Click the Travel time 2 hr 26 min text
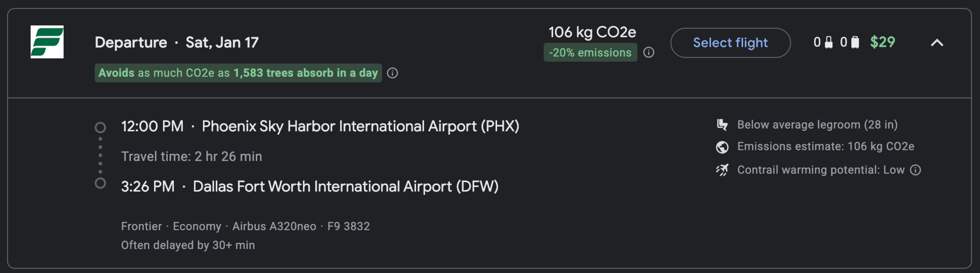Screen dimensions: 980x273 [x=191, y=156]
